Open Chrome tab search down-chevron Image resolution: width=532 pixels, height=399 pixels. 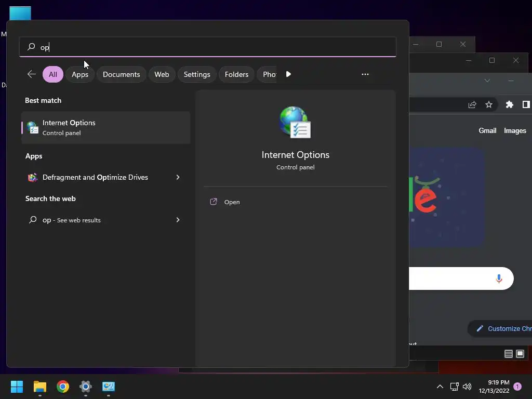click(487, 81)
